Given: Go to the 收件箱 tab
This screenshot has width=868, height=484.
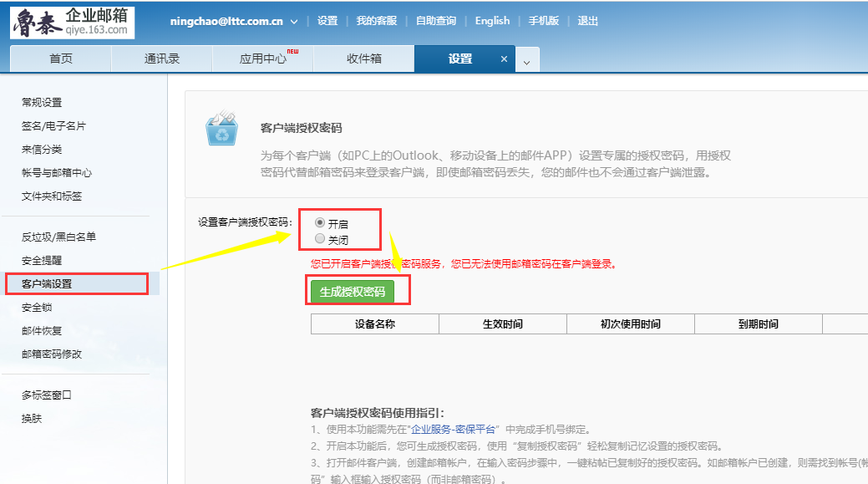Looking at the screenshot, I should (x=364, y=59).
